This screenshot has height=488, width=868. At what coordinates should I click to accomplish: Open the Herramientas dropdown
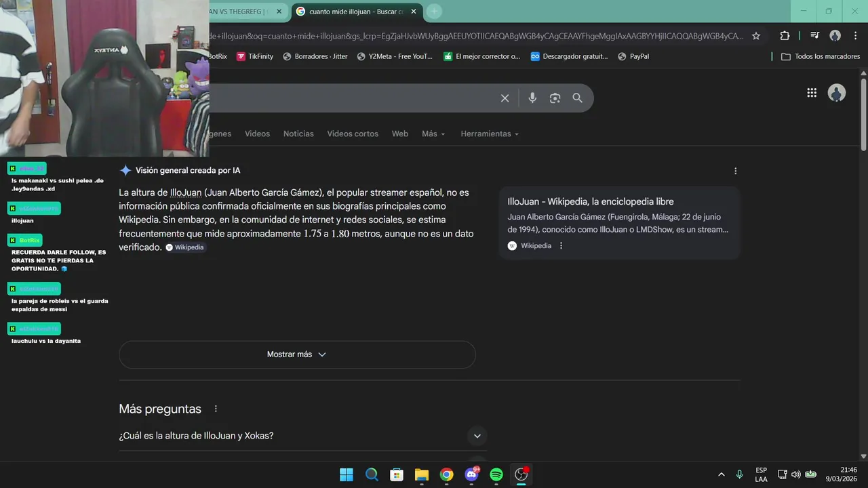[490, 134]
